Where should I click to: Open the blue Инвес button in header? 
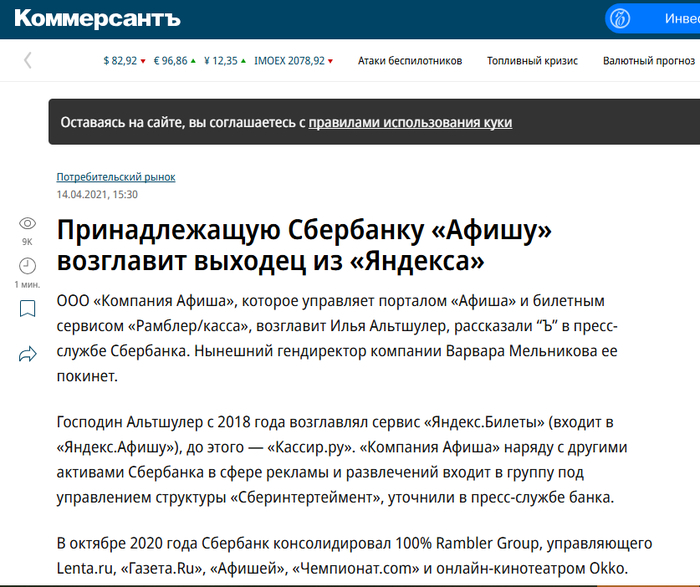point(653,19)
